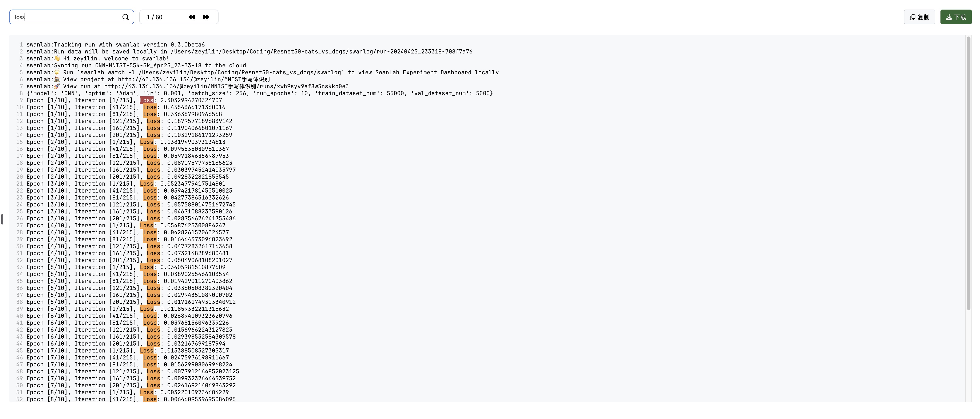Click the next page arrow icon

(x=206, y=17)
